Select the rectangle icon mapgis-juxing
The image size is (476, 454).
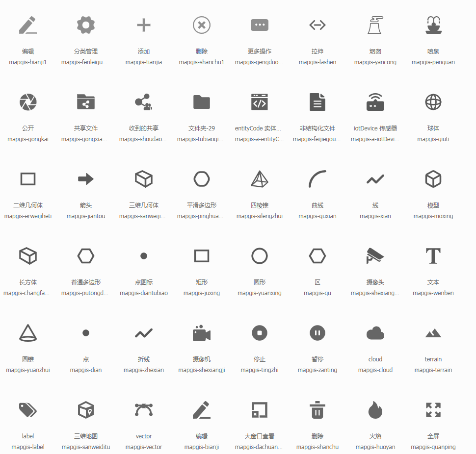point(202,256)
